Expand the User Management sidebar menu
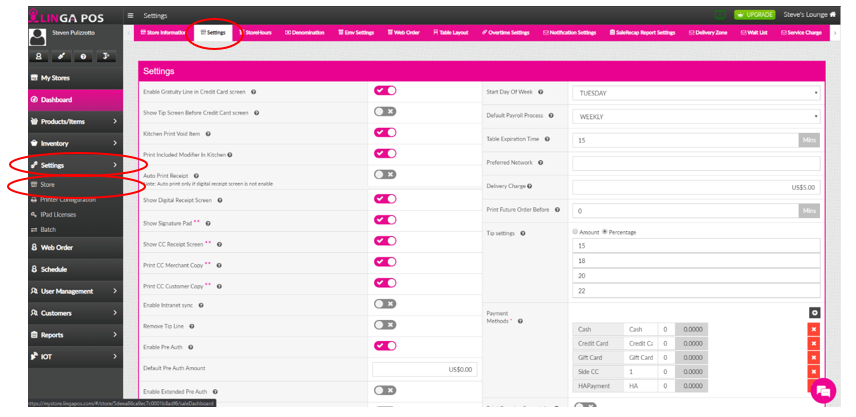The height and width of the screenshot is (417, 856). coord(75,291)
